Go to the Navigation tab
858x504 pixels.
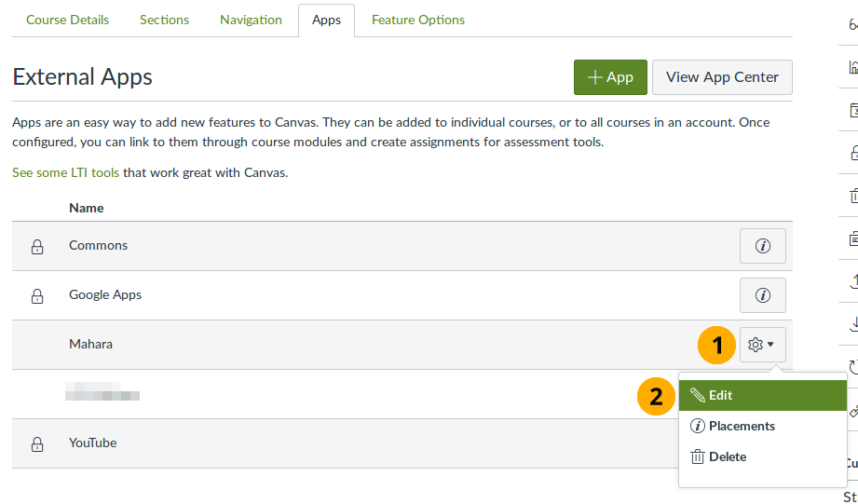251,20
